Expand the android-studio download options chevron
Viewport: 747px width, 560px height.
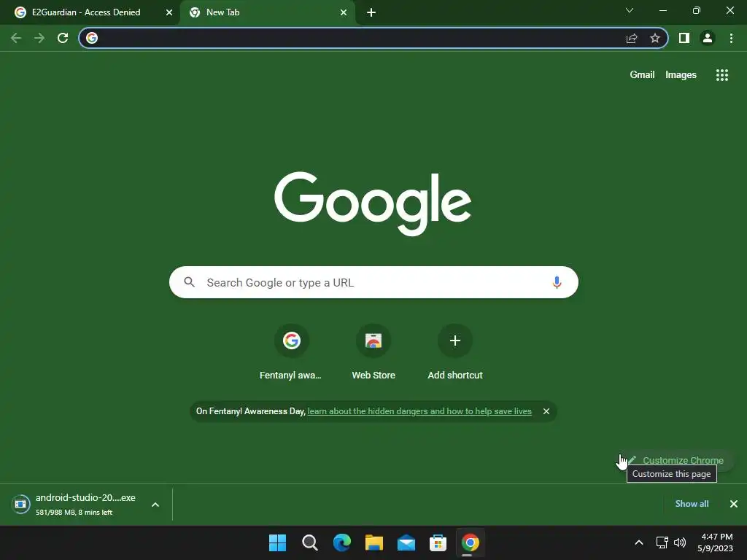pyautogui.click(x=155, y=505)
